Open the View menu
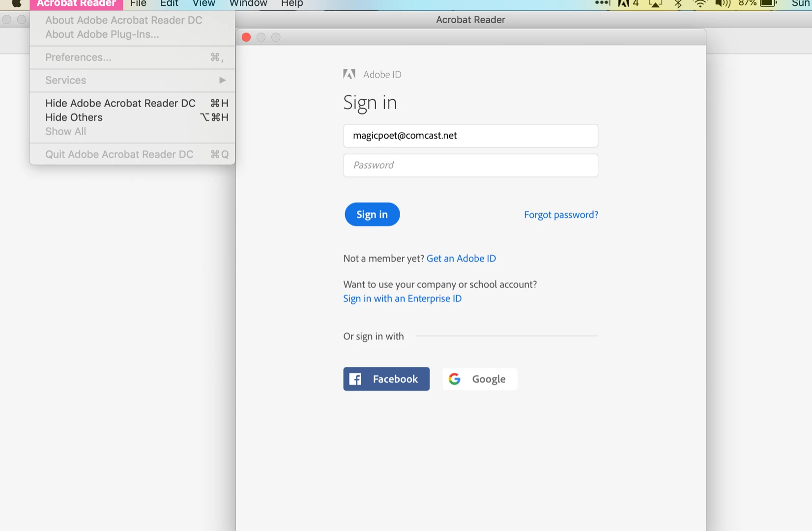Viewport: 812px width, 531px height. coord(204,4)
